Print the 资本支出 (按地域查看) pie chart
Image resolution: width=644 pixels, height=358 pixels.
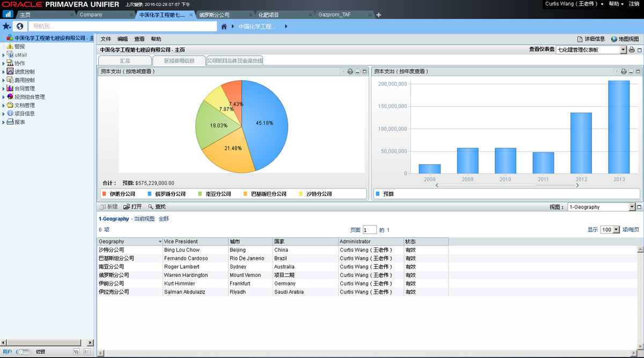point(350,71)
